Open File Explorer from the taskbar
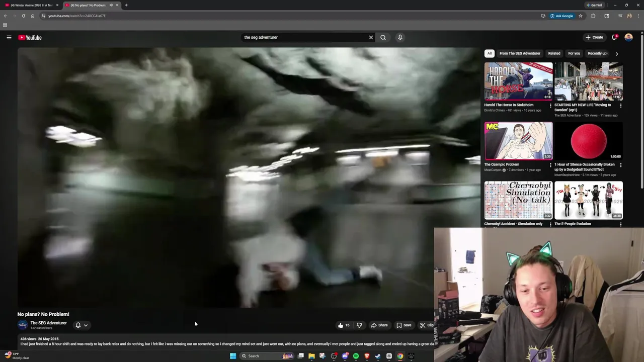644x362 pixels. (311, 356)
